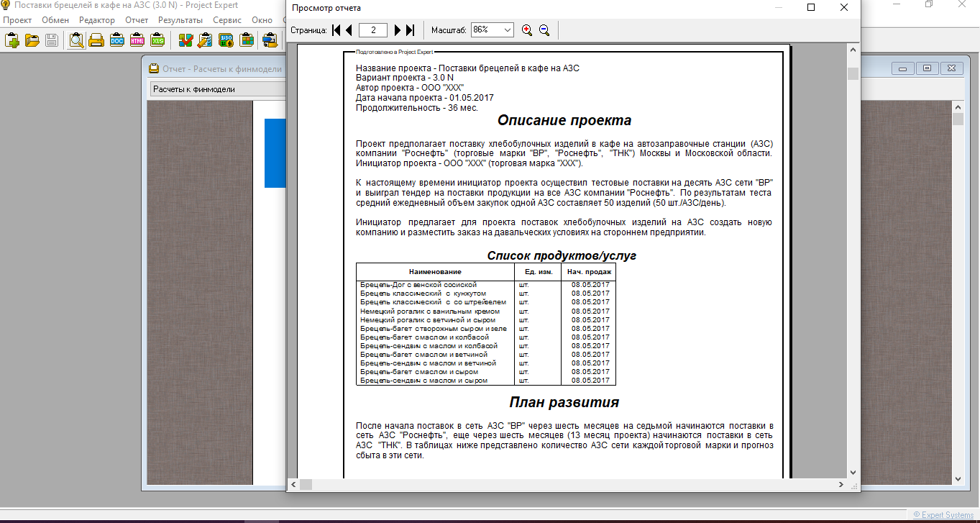Zoom in on the report preview
The height and width of the screenshot is (523, 980).
pos(527,30)
